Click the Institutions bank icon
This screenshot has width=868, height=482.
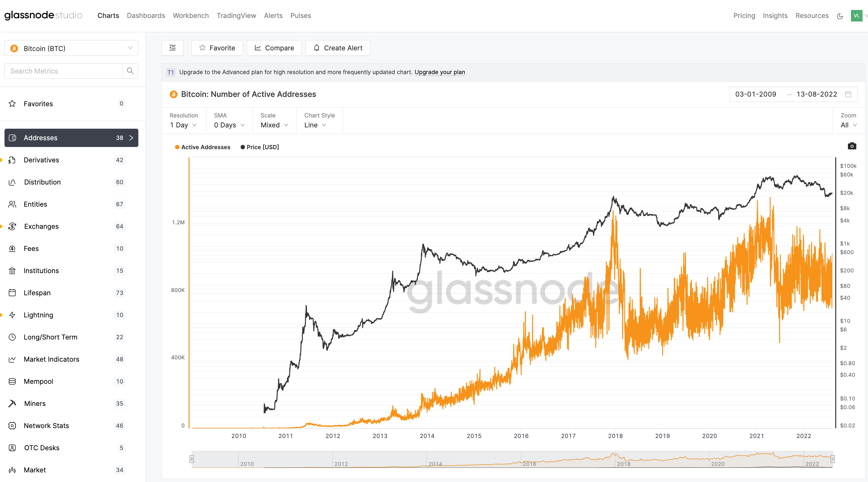(x=13, y=271)
